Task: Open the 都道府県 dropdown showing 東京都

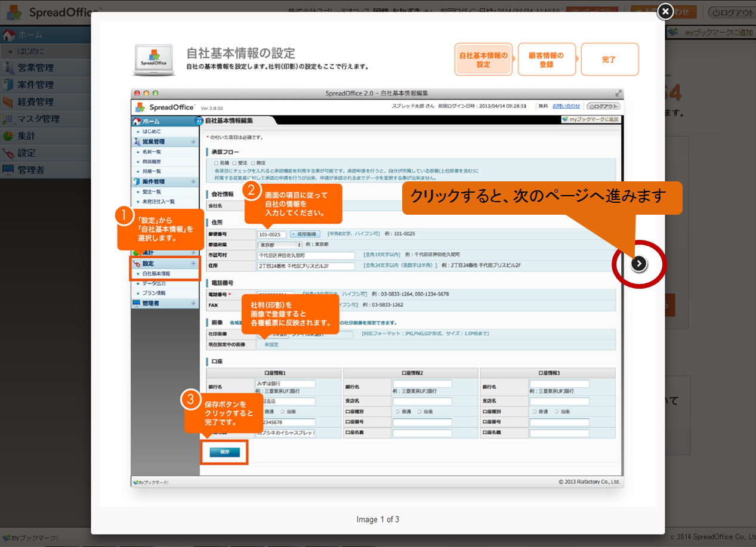Action: coord(280,245)
